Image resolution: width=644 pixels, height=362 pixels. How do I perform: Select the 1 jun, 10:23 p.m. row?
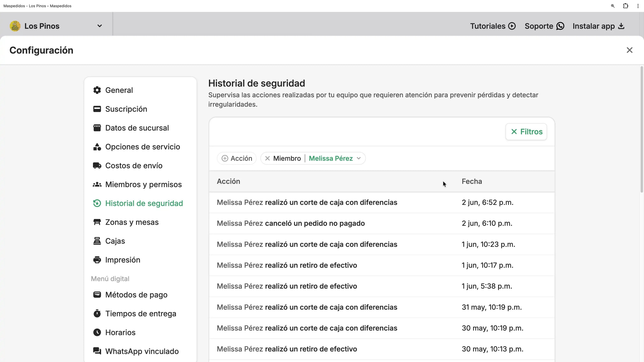click(382, 244)
